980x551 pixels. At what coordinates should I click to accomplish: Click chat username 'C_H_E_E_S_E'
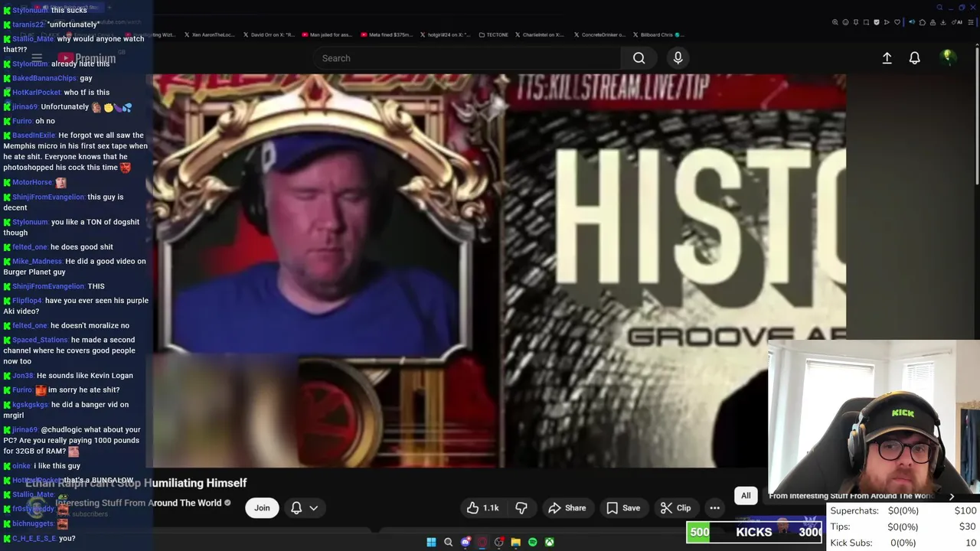click(34, 539)
